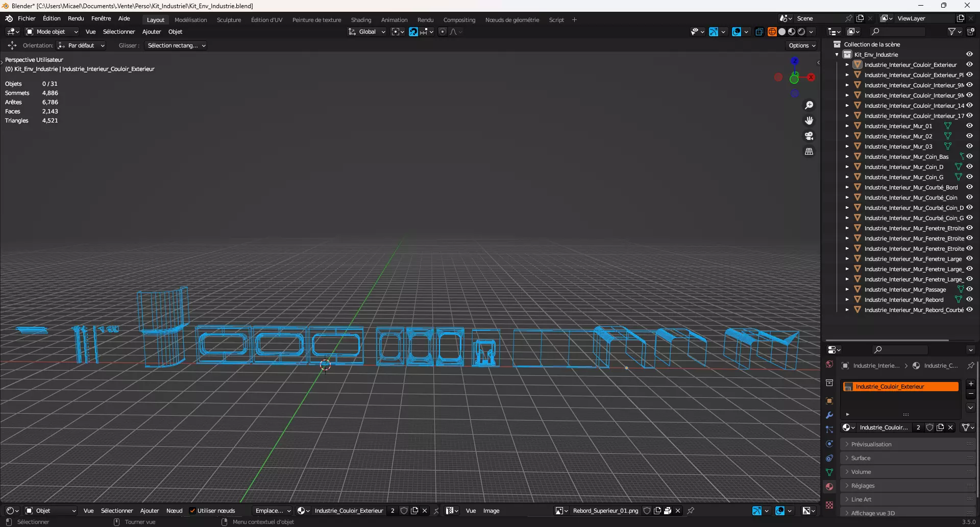Add a material slot with plus button
Viewport: 980px width, 527px height.
tap(971, 384)
